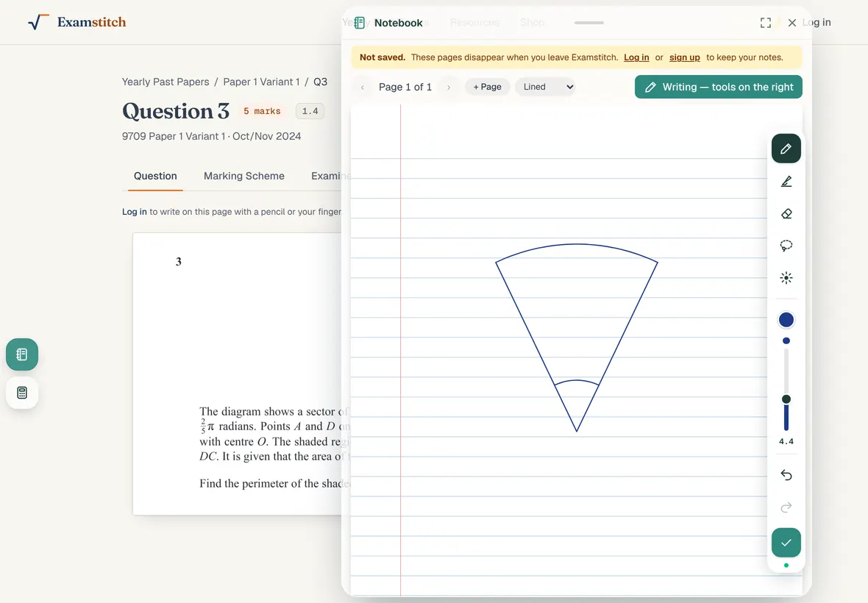Open the dark blue ink color swatch

(x=786, y=320)
